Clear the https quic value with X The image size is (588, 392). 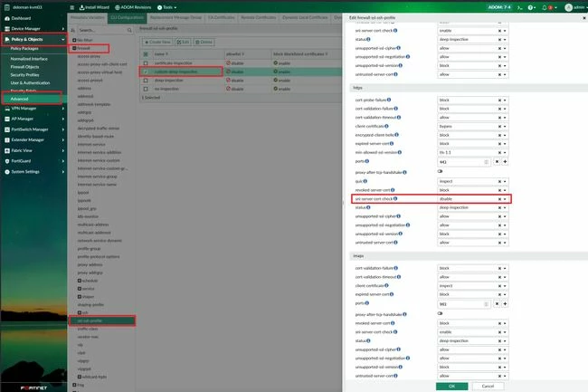tap(499, 182)
